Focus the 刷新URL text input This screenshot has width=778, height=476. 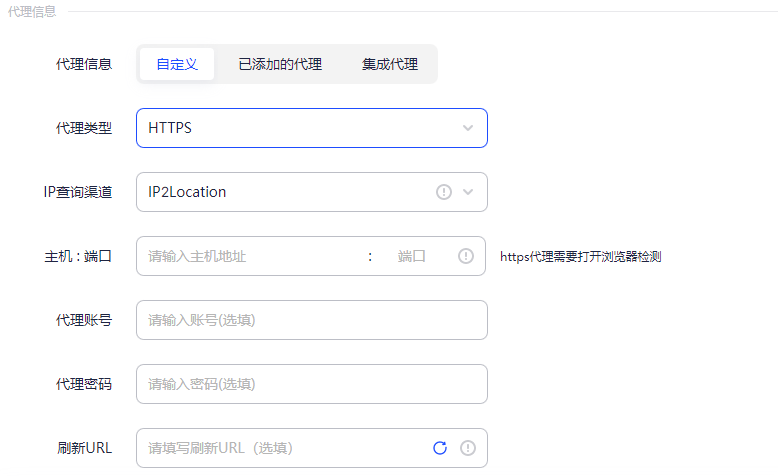tap(280, 448)
